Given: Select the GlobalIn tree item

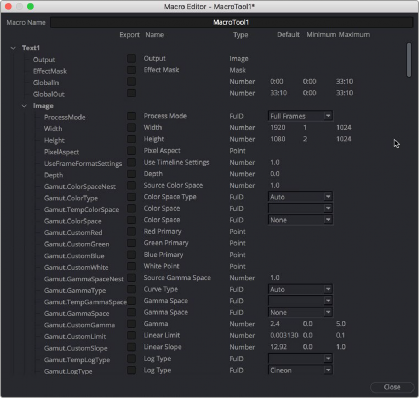Looking at the screenshot, I should (x=46, y=83).
